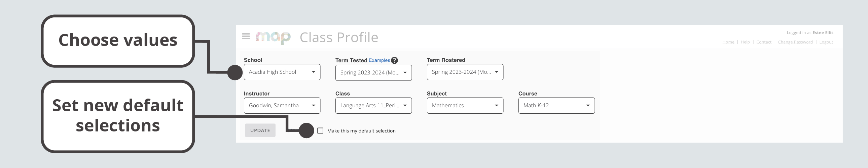Expand the Course dropdown showing Math K-12

pyautogui.click(x=556, y=106)
